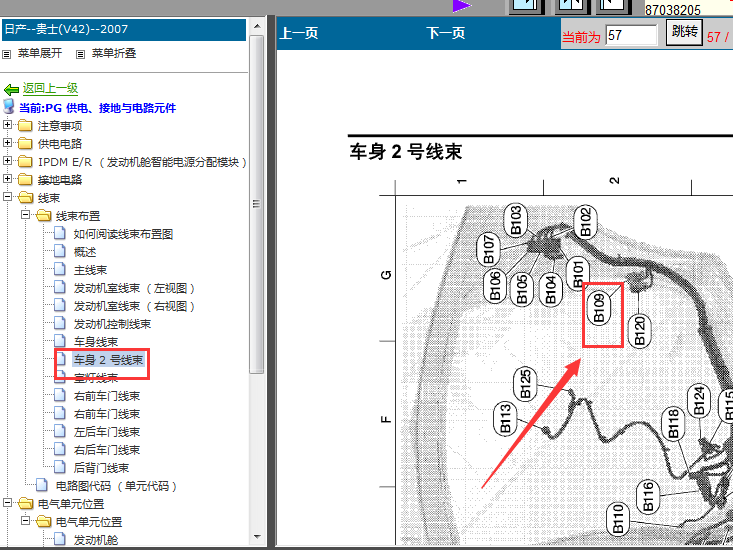The height and width of the screenshot is (550, 733).
Task: Click the document icon beside 车身线束
Action: tap(60, 341)
